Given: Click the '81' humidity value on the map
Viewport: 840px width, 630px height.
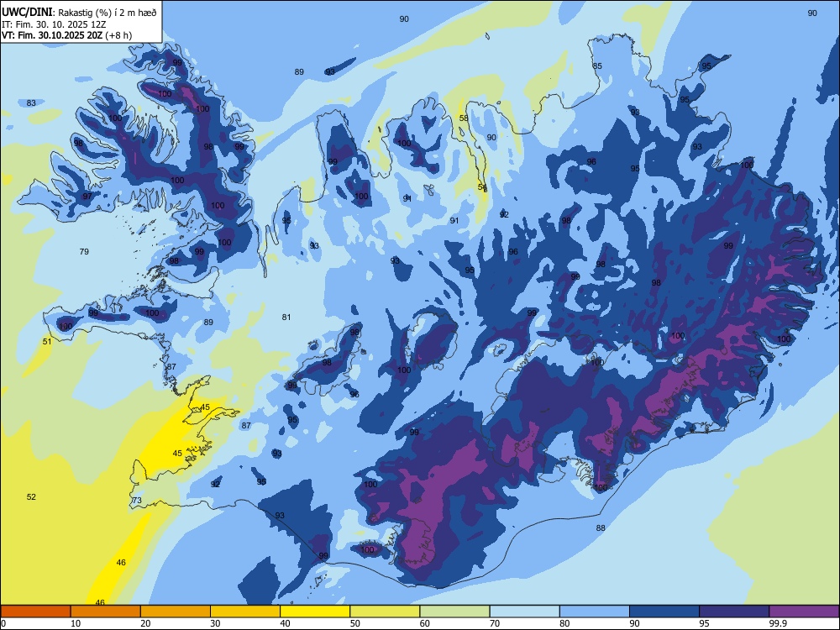Looking at the screenshot, I should (x=286, y=318).
